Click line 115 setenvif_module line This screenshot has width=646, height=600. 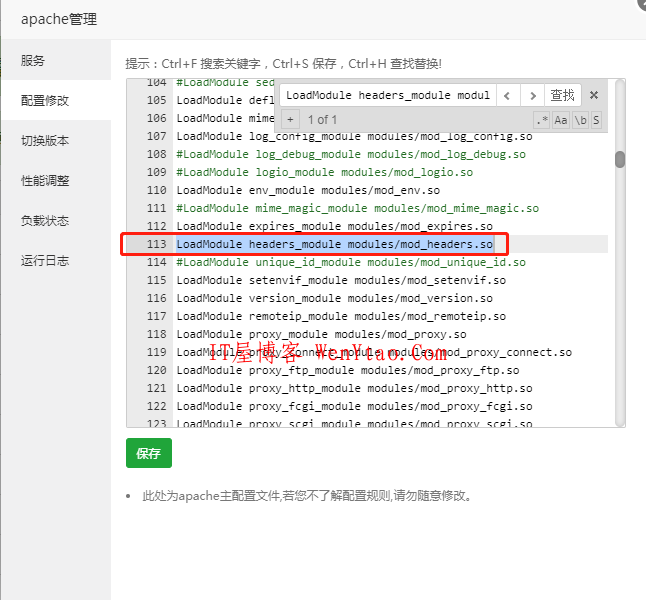pyautogui.click(x=341, y=280)
